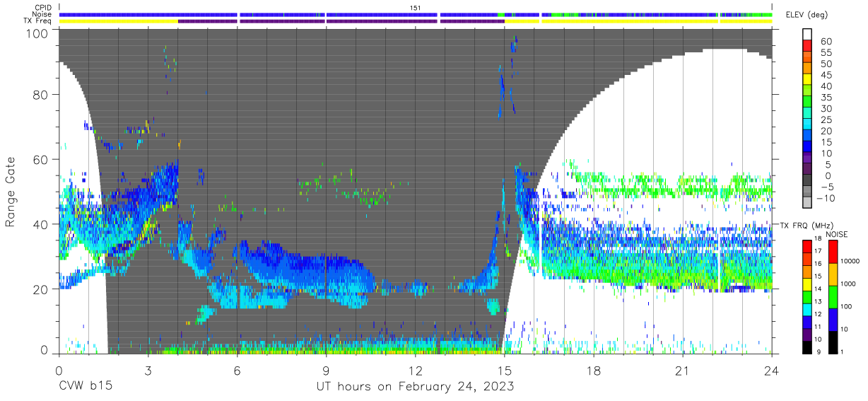This screenshot has height=401, width=868.
Task: Click the CPID label at the top left
Action: [x=42, y=8]
